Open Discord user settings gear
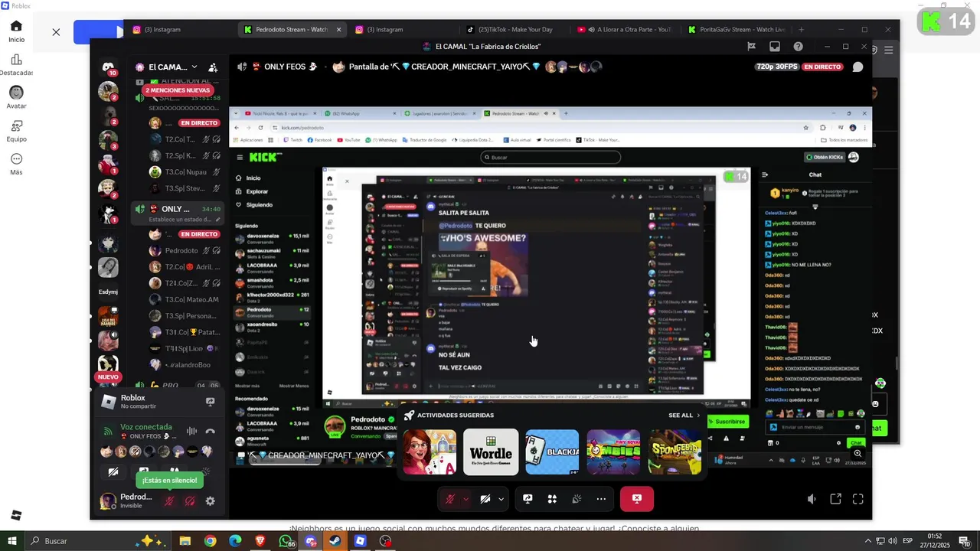980x551 pixels. (x=210, y=501)
